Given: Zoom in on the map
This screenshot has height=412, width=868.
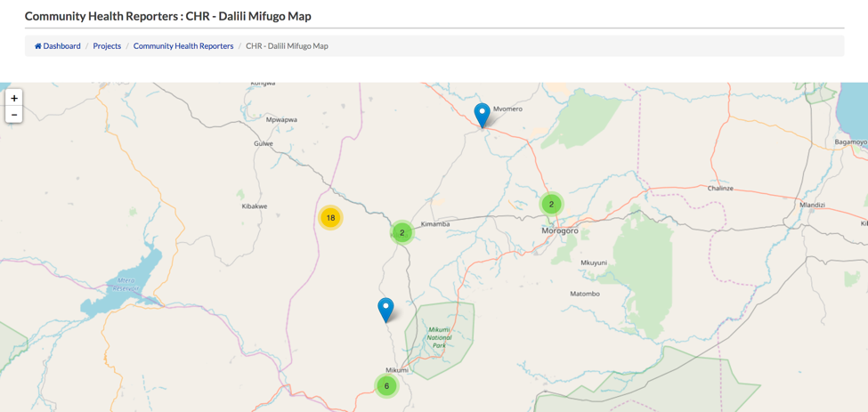Looking at the screenshot, I should (x=14, y=98).
